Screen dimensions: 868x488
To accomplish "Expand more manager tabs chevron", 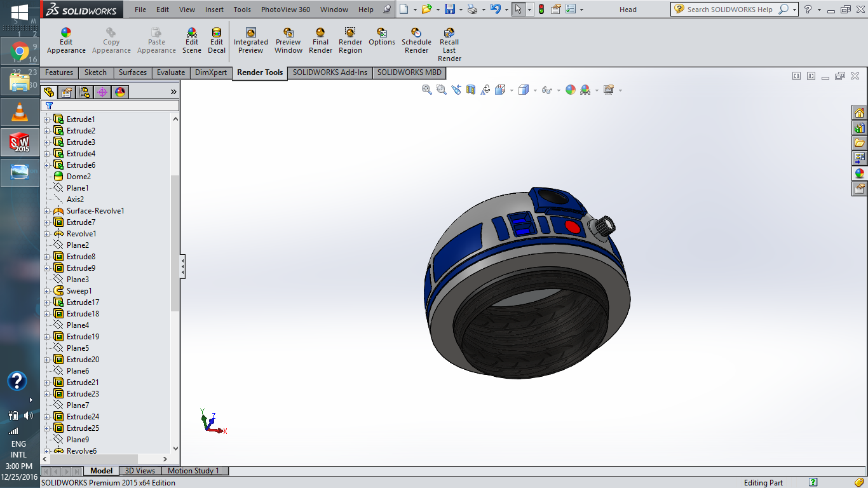I will click(x=173, y=92).
